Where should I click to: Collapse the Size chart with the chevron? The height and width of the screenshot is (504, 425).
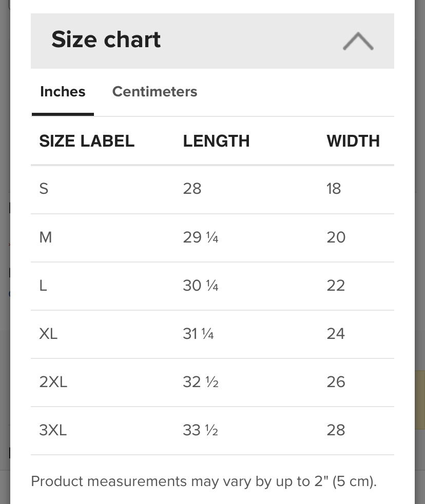click(358, 41)
